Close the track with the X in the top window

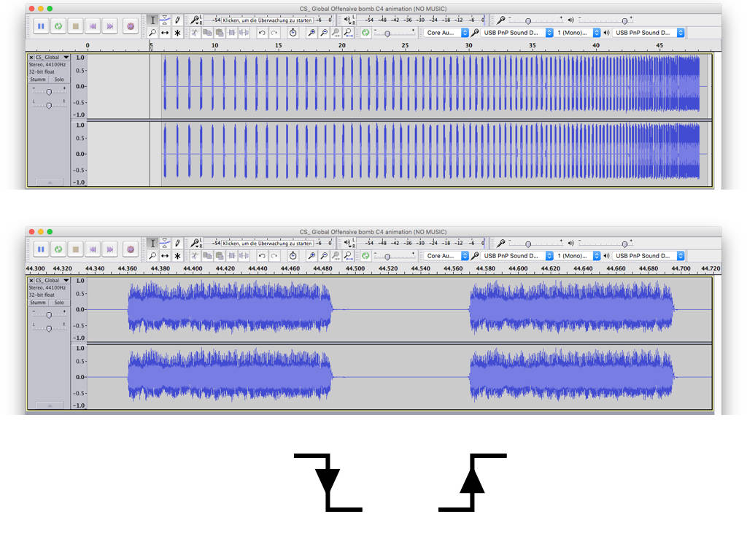(31, 57)
